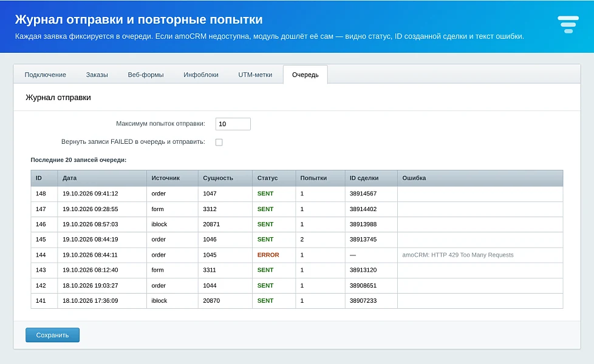Click entity value 20871

coord(211,224)
